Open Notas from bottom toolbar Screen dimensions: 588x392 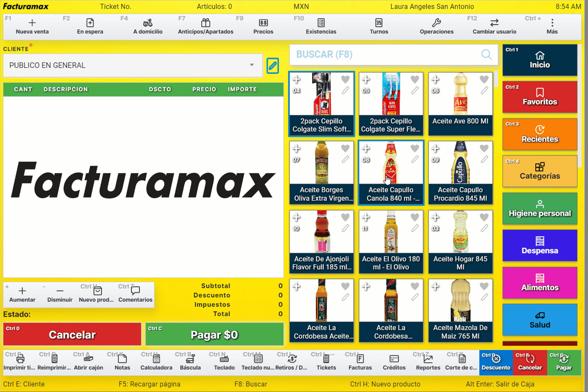click(122, 363)
